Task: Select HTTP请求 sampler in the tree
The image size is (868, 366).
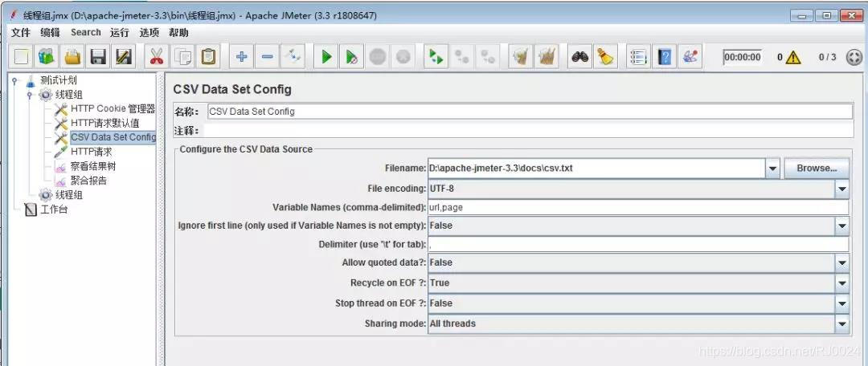Action: tap(92, 152)
